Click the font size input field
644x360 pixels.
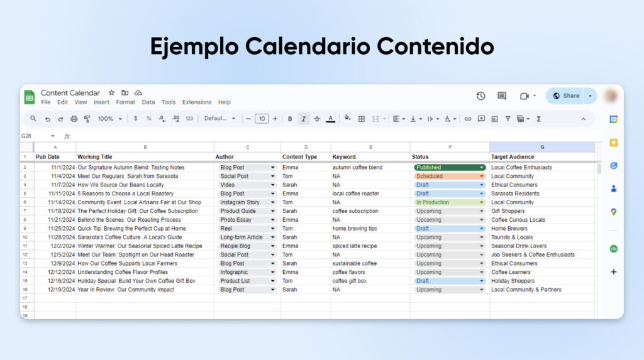[262, 119]
